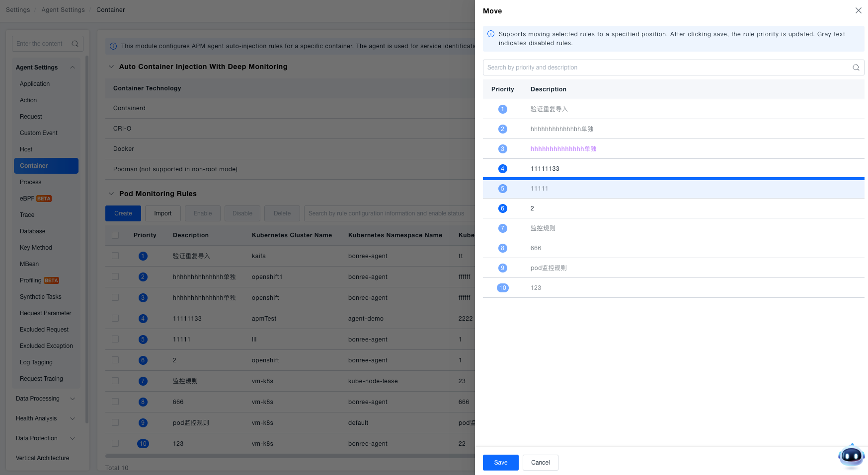The height and width of the screenshot is (475, 868).
Task: Select the priority 2 badge in the Move list
Action: 502,129
